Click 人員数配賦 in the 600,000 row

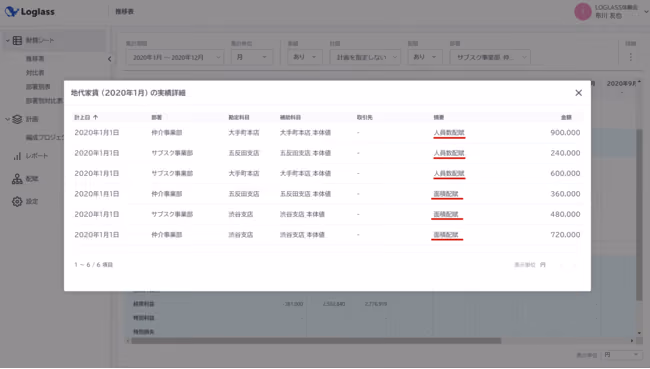pos(449,173)
